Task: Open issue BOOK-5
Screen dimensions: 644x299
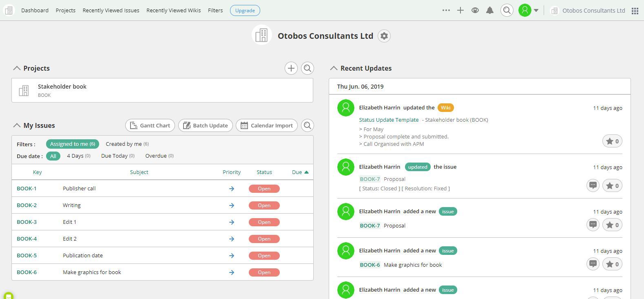Action: 27,256
